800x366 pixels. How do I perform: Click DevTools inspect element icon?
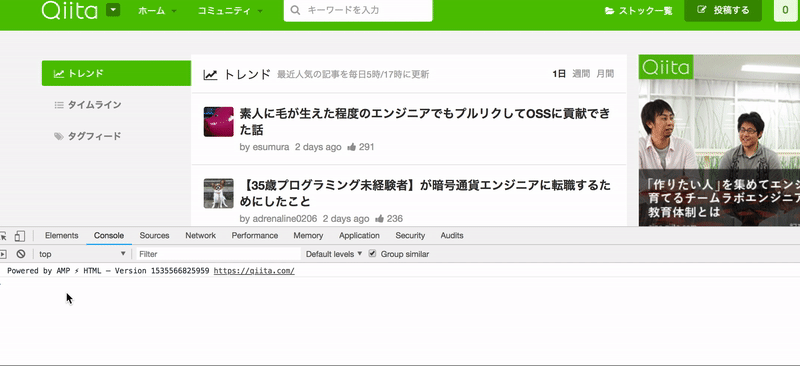pyautogui.click(x=3, y=236)
